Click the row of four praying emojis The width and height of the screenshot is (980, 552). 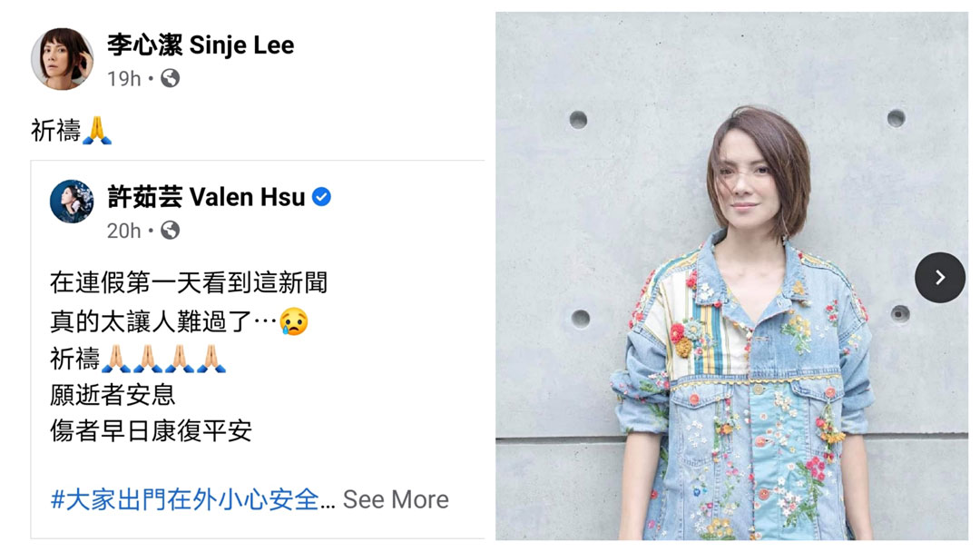click(x=163, y=359)
